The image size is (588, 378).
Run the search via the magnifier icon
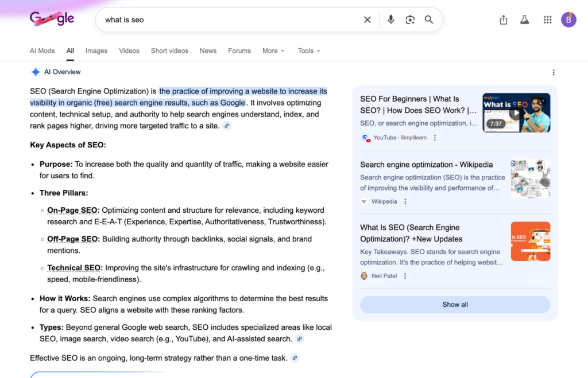[429, 20]
